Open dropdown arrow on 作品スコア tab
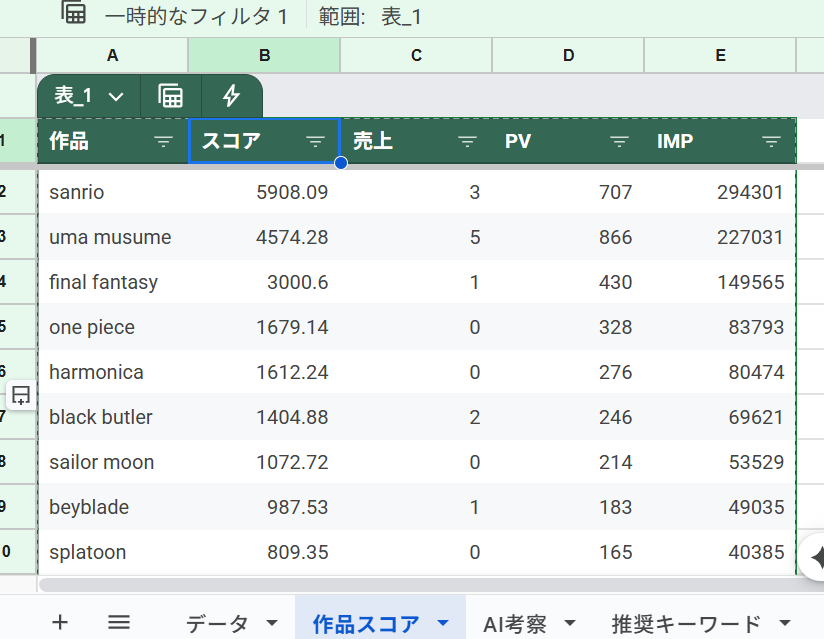Image resolution: width=824 pixels, height=639 pixels. pos(443,623)
